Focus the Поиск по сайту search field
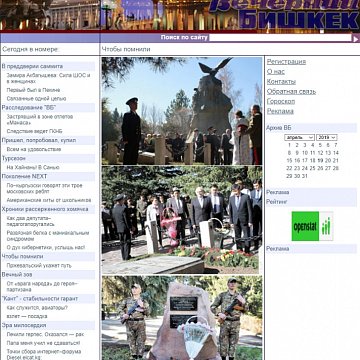This screenshot has height=360, width=360. click(280, 38)
